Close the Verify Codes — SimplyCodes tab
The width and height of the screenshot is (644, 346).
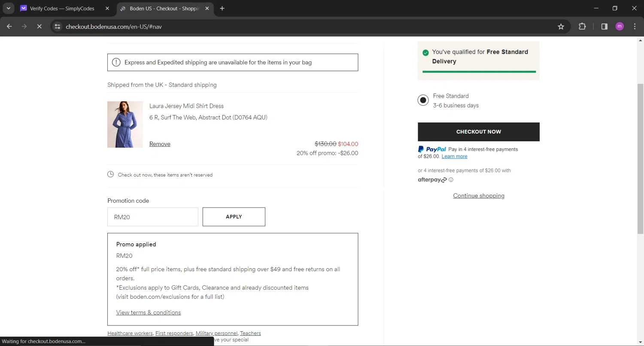[x=107, y=8]
